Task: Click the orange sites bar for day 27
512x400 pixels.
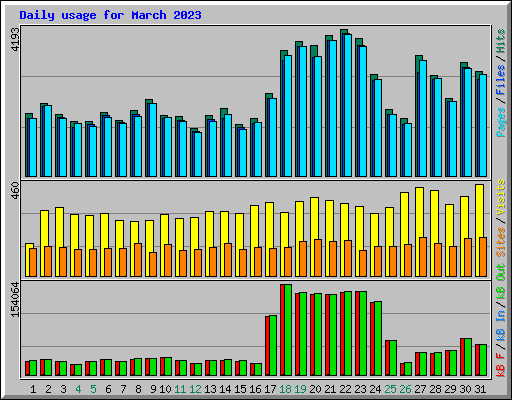Action: tap(423, 257)
